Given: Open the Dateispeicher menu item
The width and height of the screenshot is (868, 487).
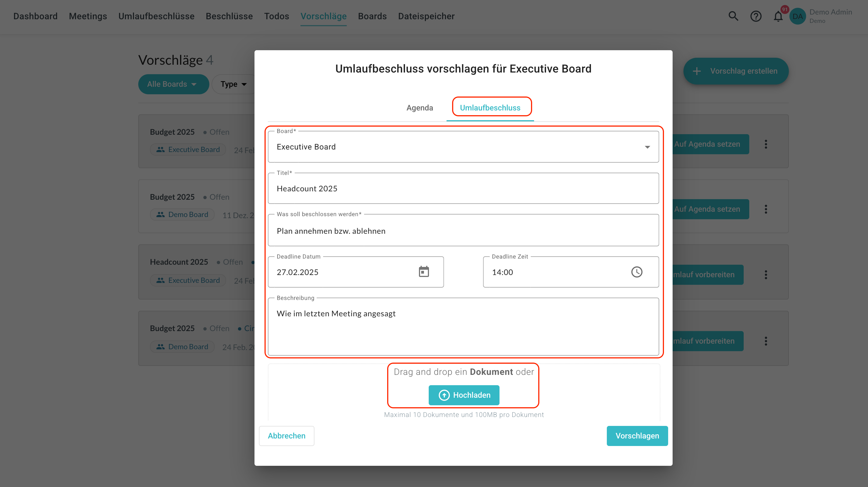Looking at the screenshot, I should (426, 16).
